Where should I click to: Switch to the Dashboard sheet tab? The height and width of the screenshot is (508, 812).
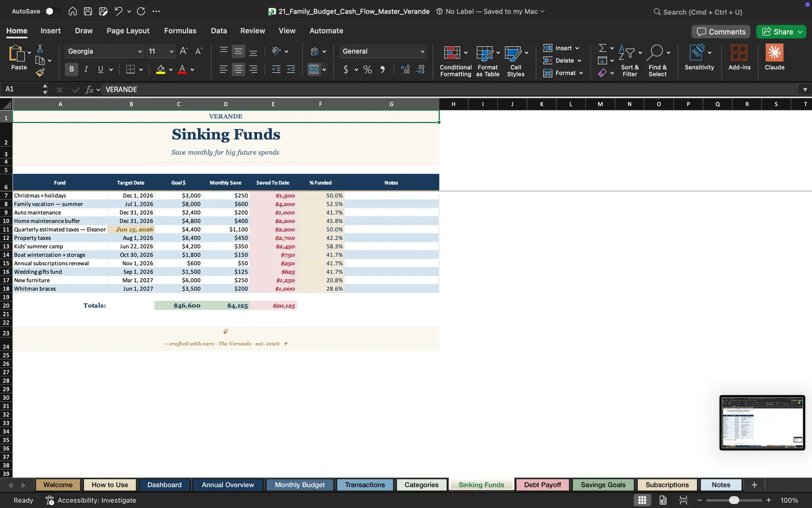[x=164, y=485]
